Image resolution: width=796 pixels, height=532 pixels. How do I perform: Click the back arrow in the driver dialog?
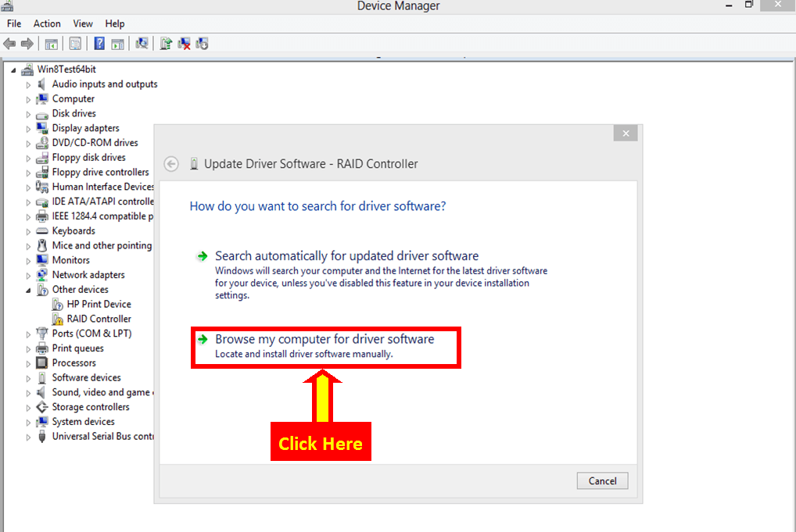tap(171, 164)
